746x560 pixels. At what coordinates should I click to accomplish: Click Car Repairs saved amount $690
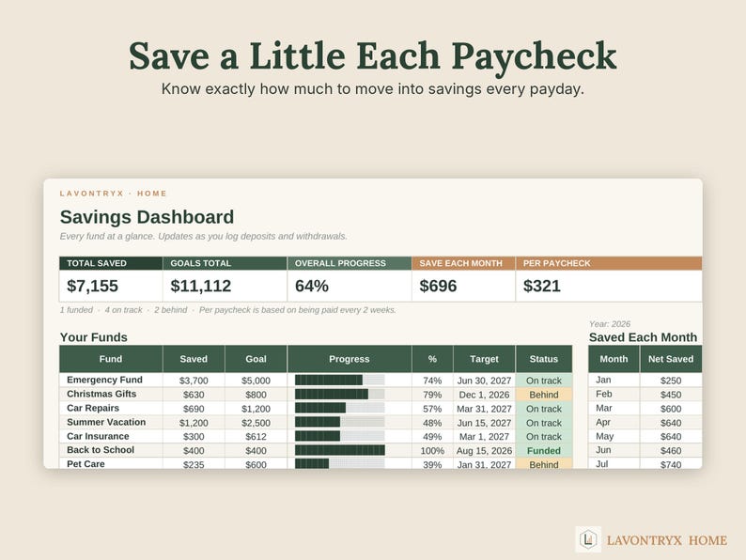point(194,409)
